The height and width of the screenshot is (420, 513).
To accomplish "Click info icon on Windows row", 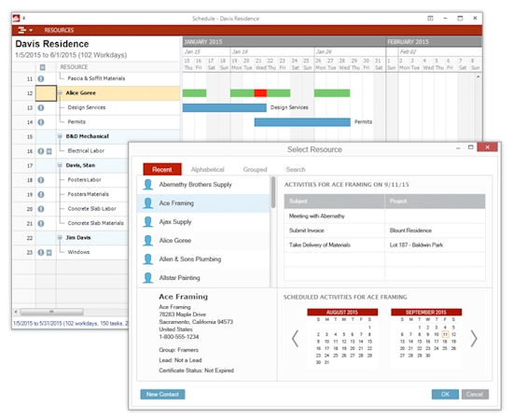I will tap(41, 252).
